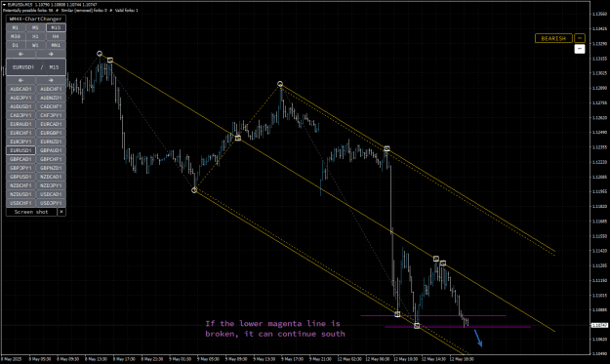Click the magenta 'continue south' text note

(x=275, y=329)
